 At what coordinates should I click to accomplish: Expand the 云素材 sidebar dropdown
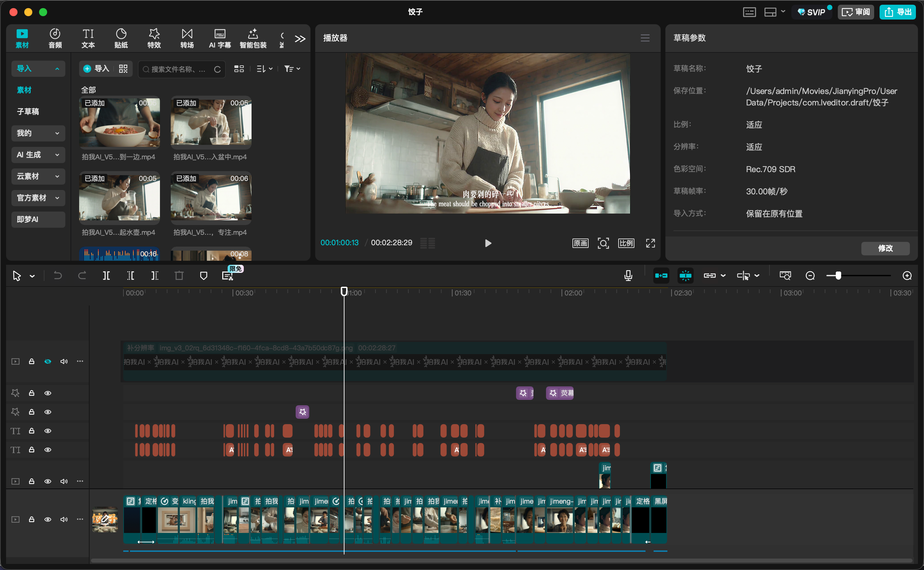(x=38, y=176)
